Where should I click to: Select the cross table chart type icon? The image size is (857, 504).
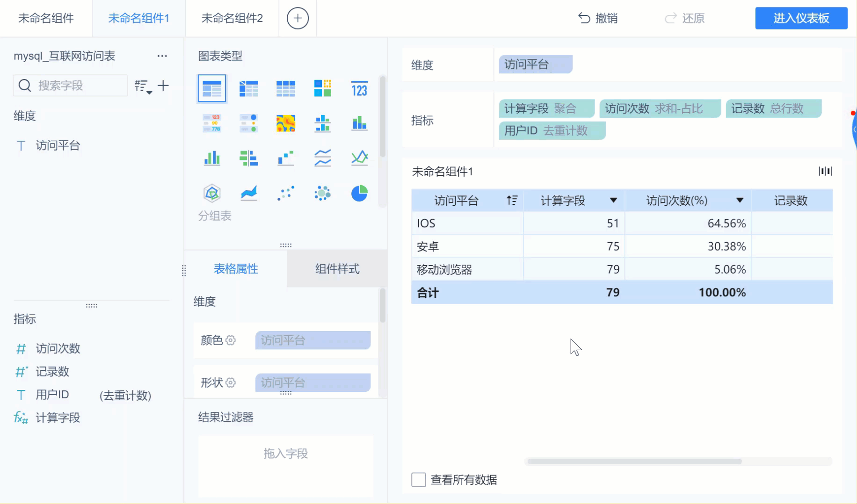[x=249, y=88]
